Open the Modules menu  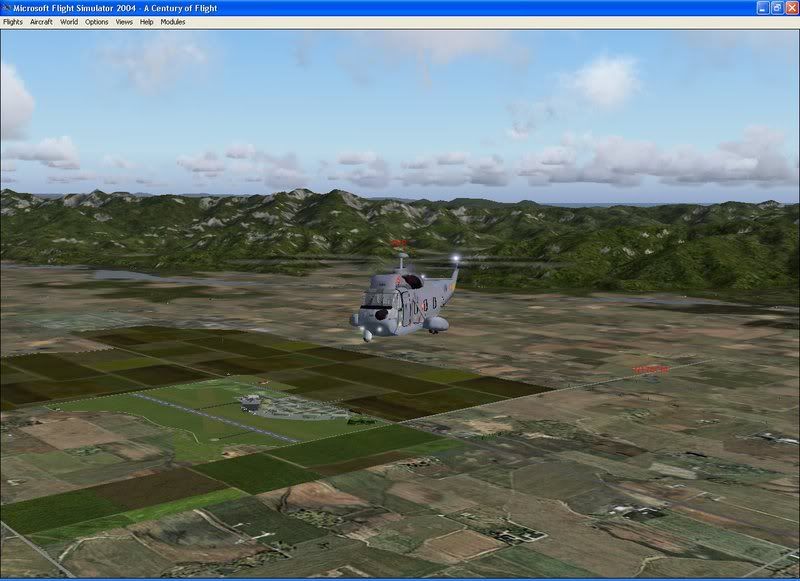coord(173,21)
